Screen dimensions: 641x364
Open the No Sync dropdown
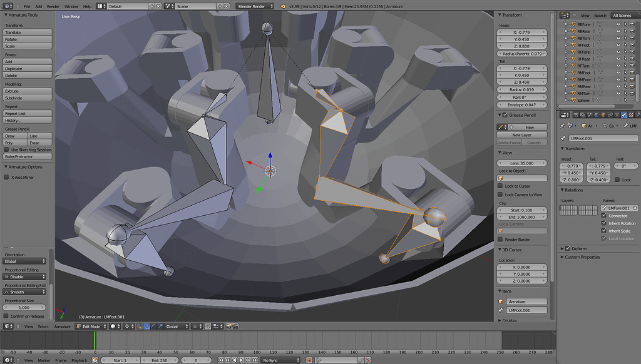click(280, 360)
